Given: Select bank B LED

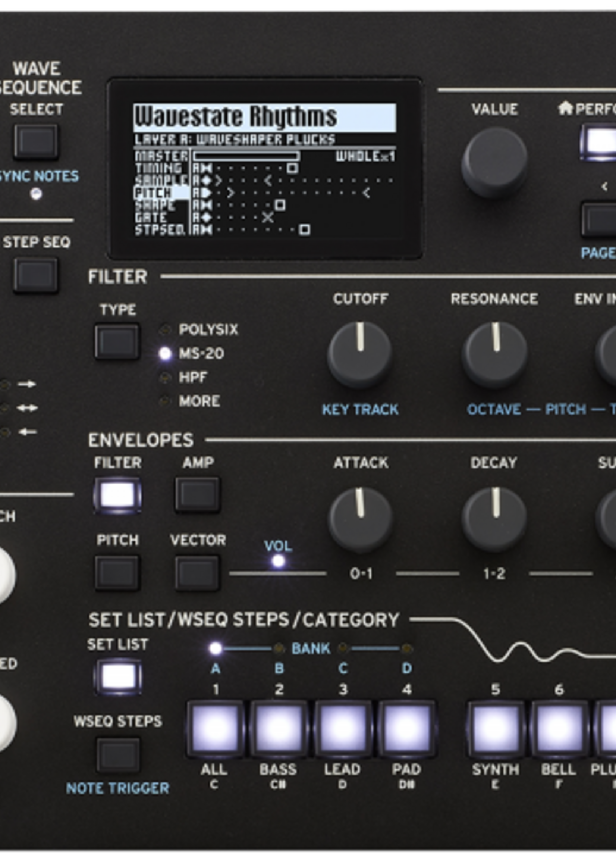Looking at the screenshot, I should tap(279, 648).
